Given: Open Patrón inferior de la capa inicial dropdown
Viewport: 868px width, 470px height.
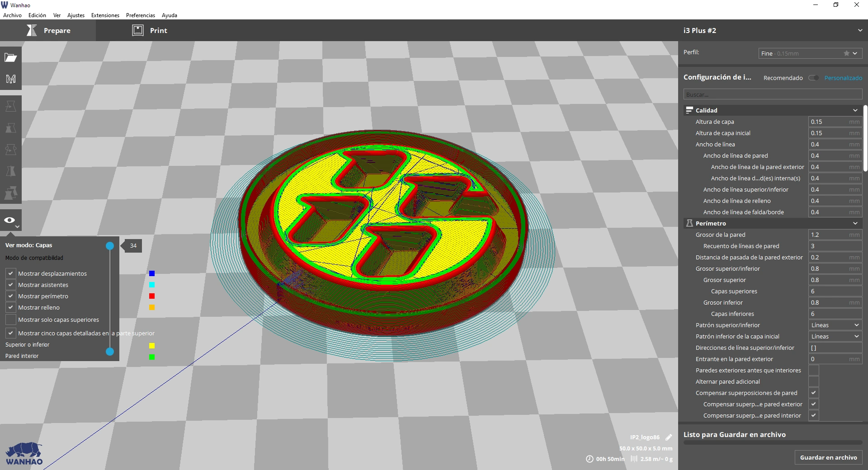Looking at the screenshot, I should pos(835,336).
